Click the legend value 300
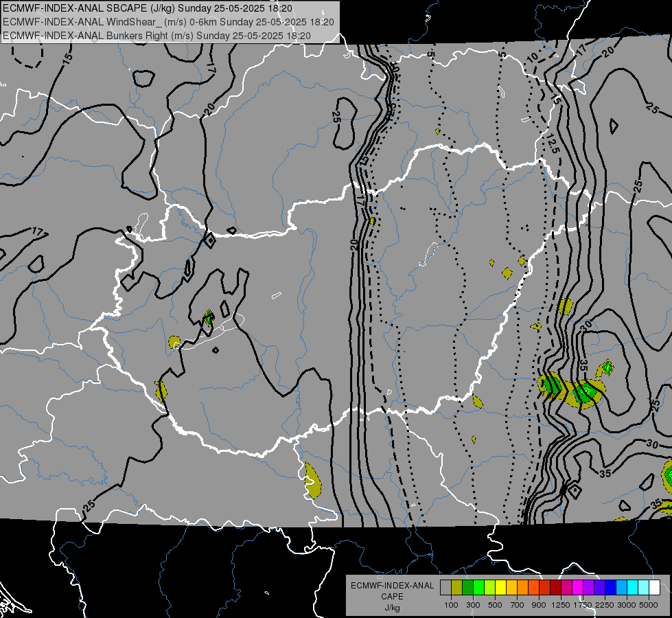672x618 pixels. [x=473, y=605]
